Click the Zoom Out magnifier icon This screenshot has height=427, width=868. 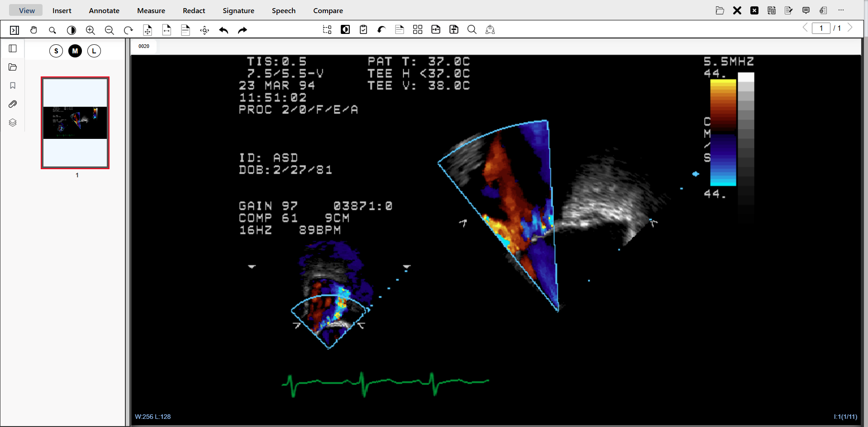110,30
